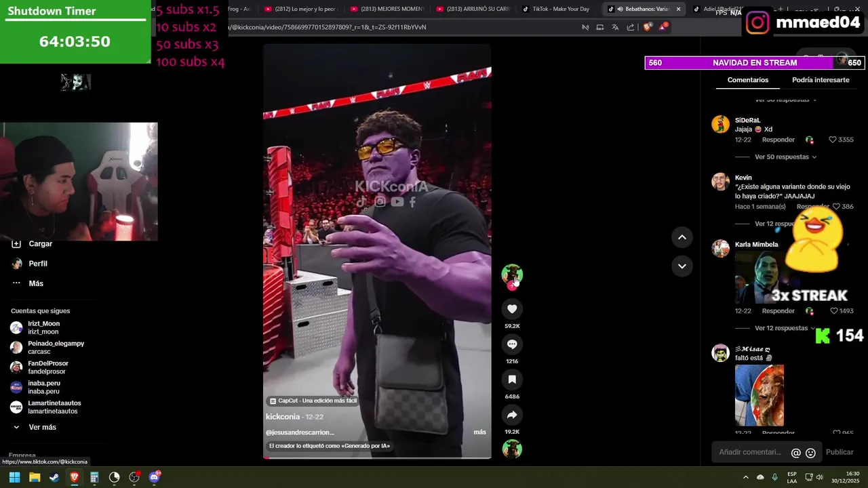The image size is (868, 488).
Task: Click the share page icon in address bar
Action: coord(631,27)
